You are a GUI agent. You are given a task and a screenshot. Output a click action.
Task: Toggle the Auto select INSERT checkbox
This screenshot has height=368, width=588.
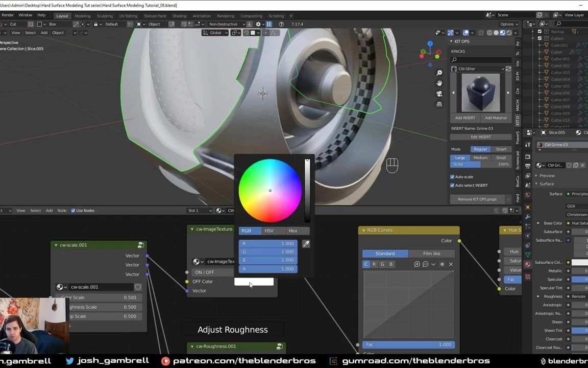[x=452, y=185]
